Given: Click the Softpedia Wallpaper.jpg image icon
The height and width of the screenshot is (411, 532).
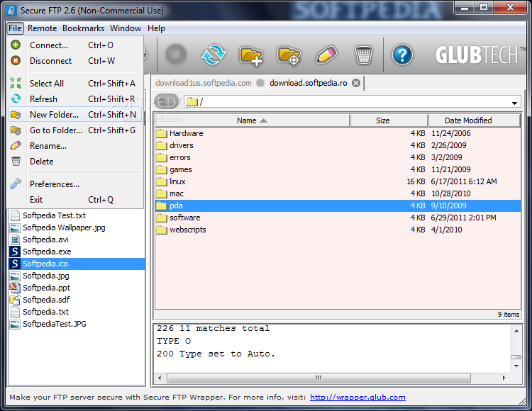Looking at the screenshot, I should pyautogui.click(x=15, y=227).
